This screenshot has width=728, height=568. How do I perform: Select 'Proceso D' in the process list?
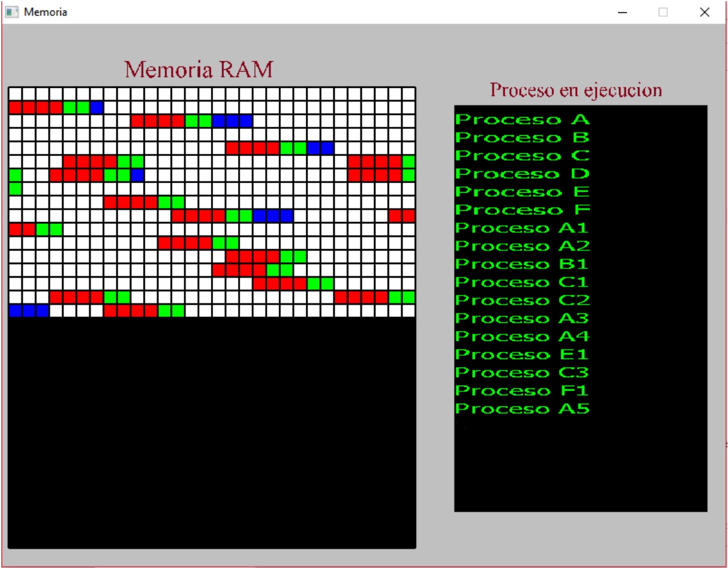[522, 173]
